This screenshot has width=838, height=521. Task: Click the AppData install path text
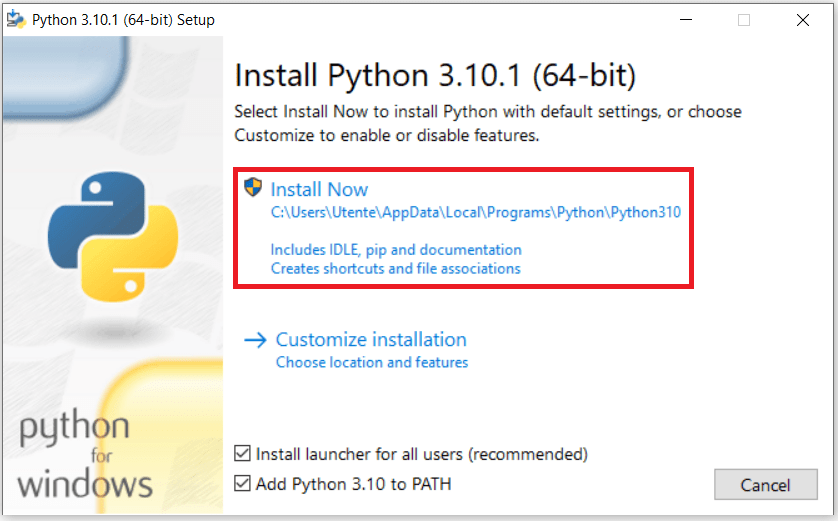click(476, 213)
